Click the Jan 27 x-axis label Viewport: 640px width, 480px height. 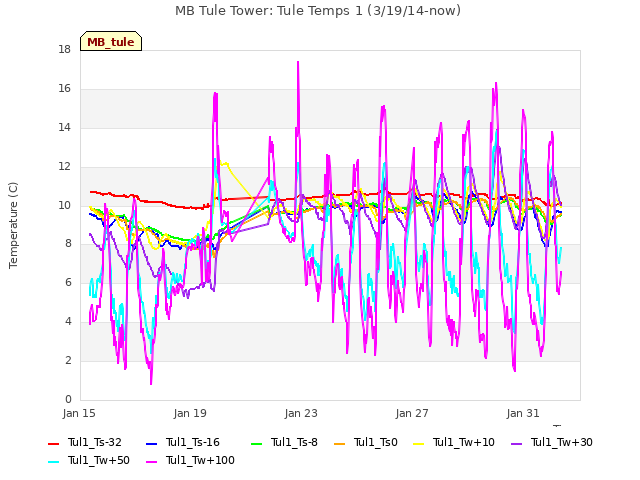pos(412,413)
